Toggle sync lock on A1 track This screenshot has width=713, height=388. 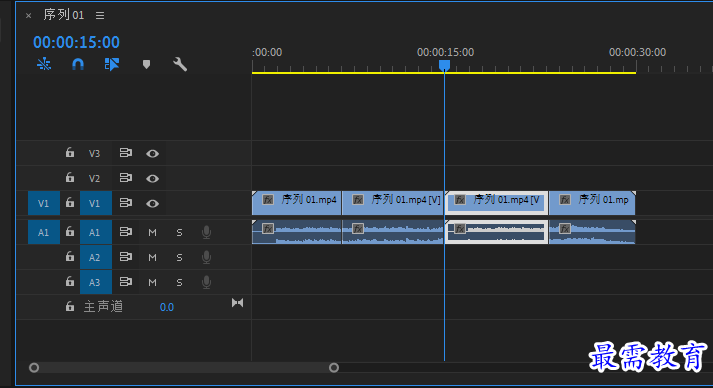126,232
